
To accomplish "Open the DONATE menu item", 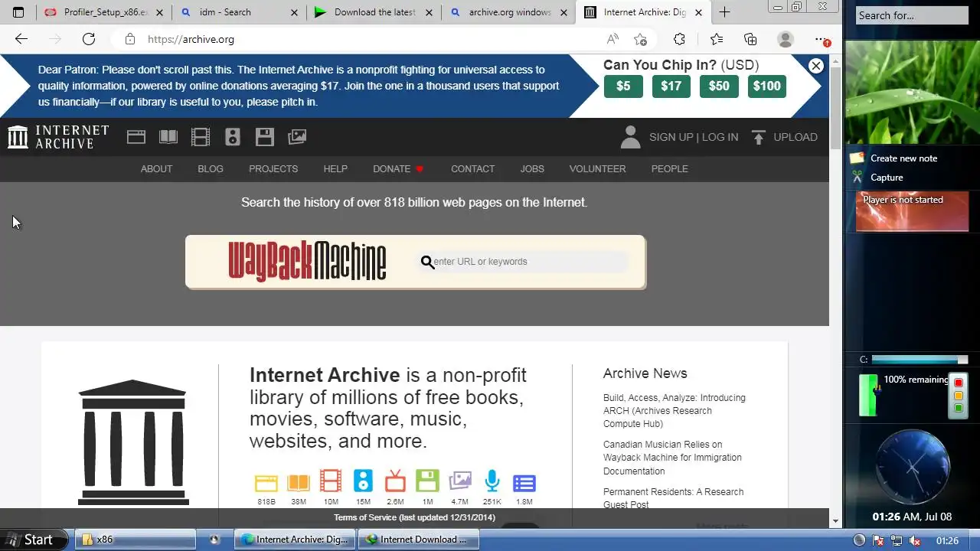I will click(398, 168).
